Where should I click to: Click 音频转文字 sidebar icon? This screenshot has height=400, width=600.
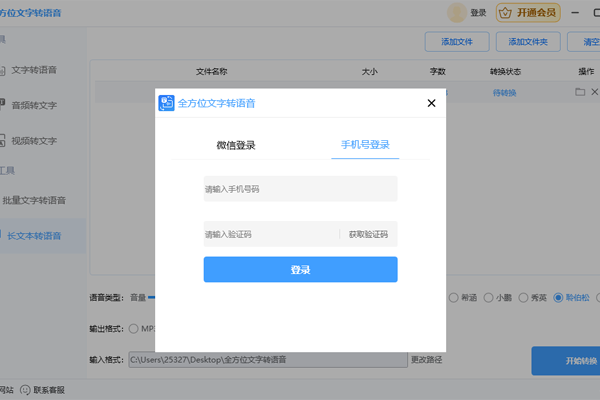pyautogui.click(x=2, y=104)
